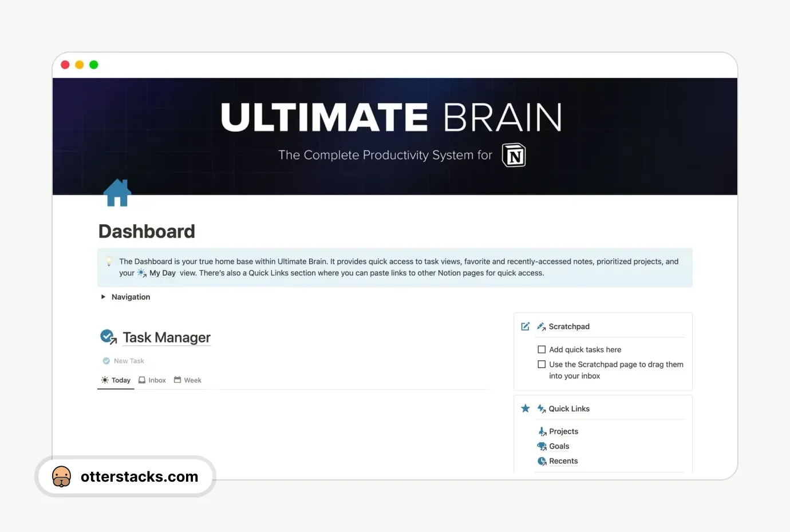
Task: Click the red close window button
Action: pyautogui.click(x=65, y=65)
